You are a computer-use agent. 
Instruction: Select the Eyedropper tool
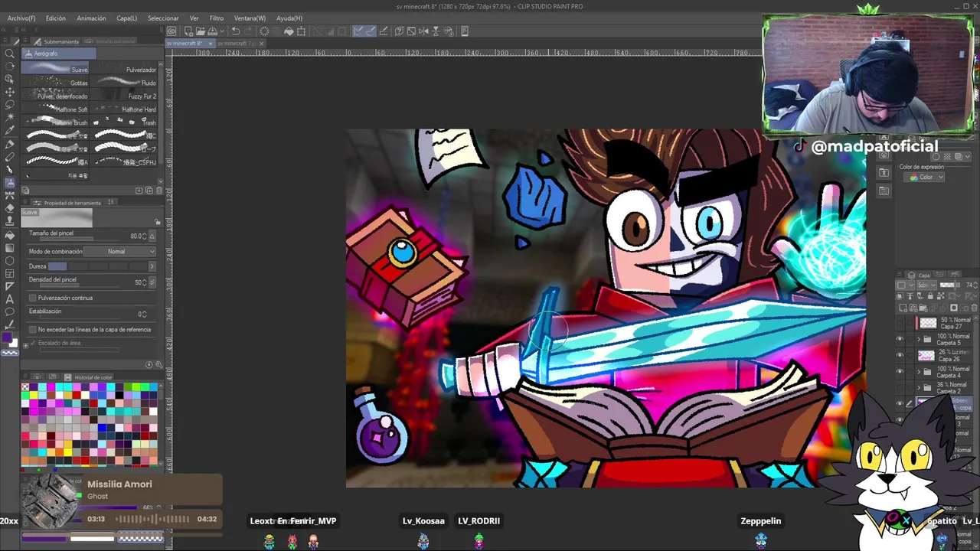10,131
